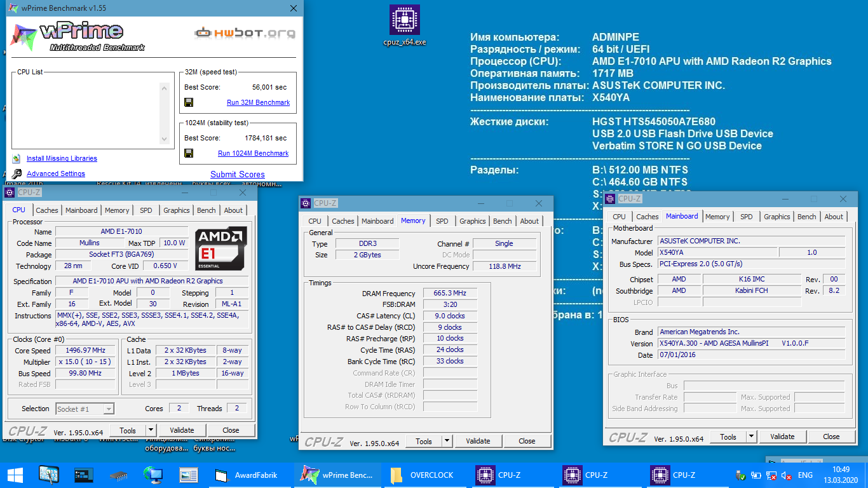The width and height of the screenshot is (868, 488).
Task: Open the Socket #1 selection combo box
Action: (85, 409)
